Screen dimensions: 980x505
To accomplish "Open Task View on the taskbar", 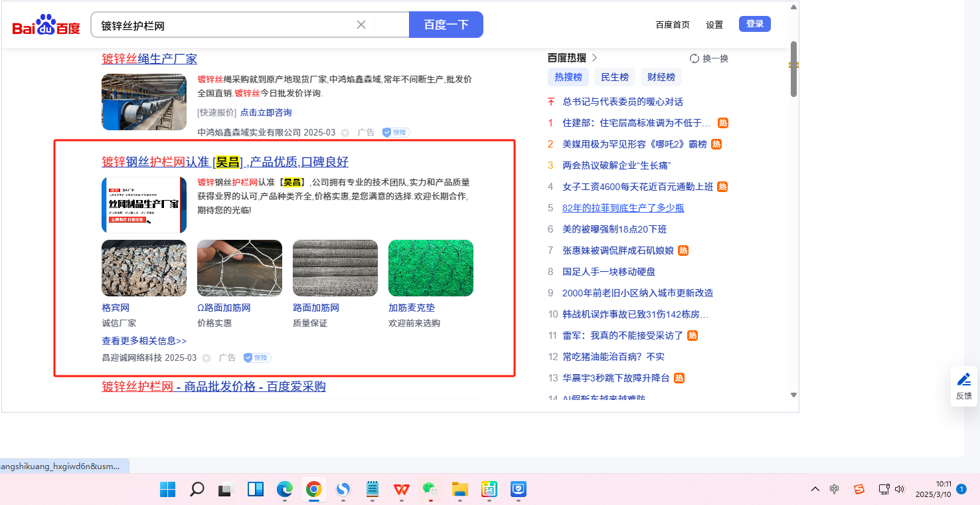I will 226,490.
